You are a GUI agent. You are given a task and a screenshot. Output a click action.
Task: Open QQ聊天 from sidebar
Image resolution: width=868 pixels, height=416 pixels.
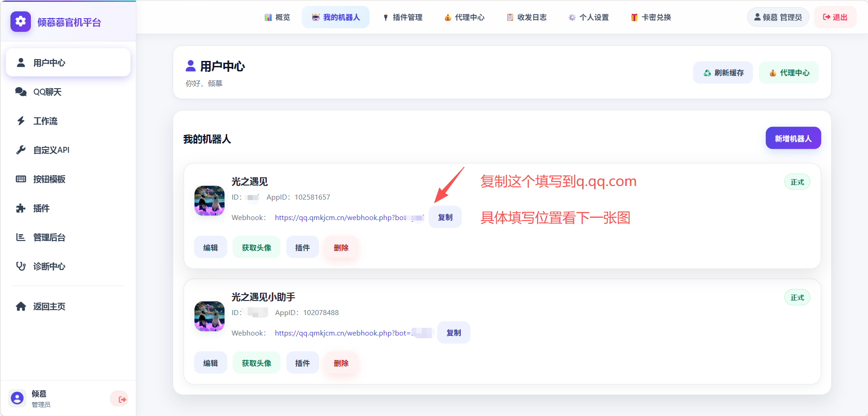(68, 92)
